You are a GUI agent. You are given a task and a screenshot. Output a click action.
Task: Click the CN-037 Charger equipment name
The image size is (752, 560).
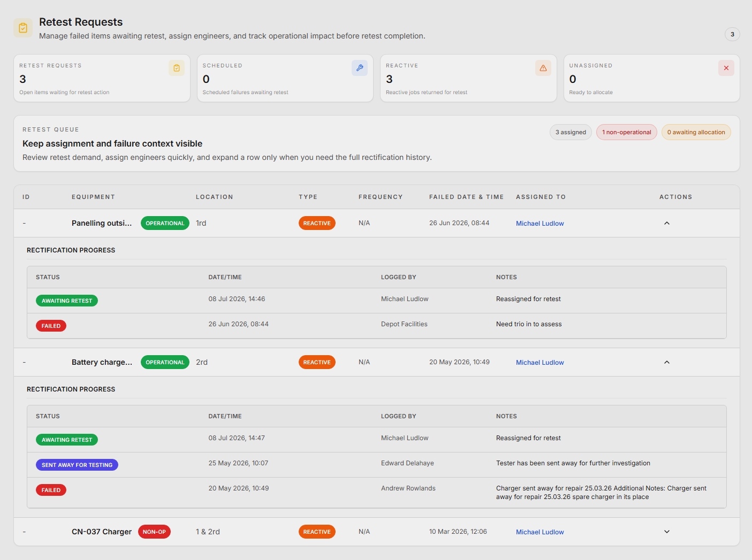point(102,532)
